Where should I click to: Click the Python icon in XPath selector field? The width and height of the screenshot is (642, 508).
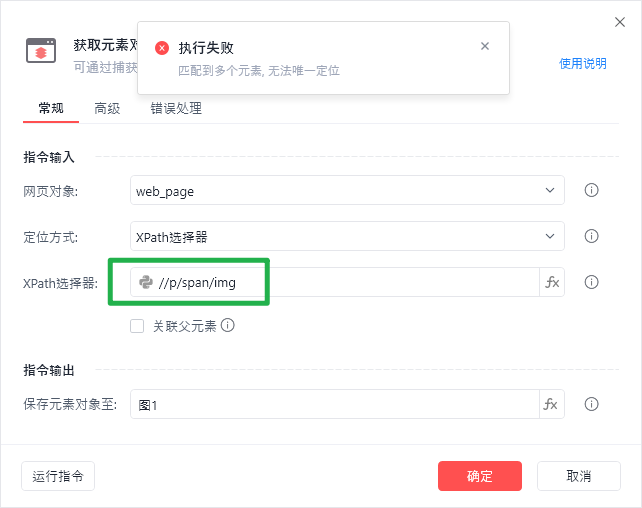[x=146, y=282]
